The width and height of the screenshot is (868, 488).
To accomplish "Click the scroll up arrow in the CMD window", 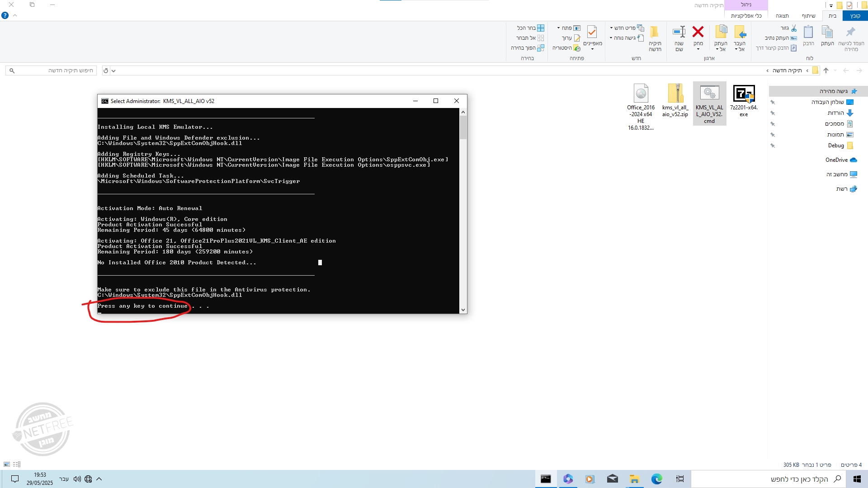I will 463,112.
